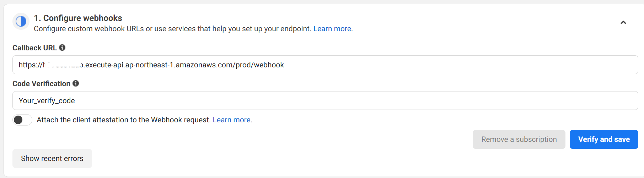
Task: Click on 'Your_verify_code' text in field
Action: 47,101
